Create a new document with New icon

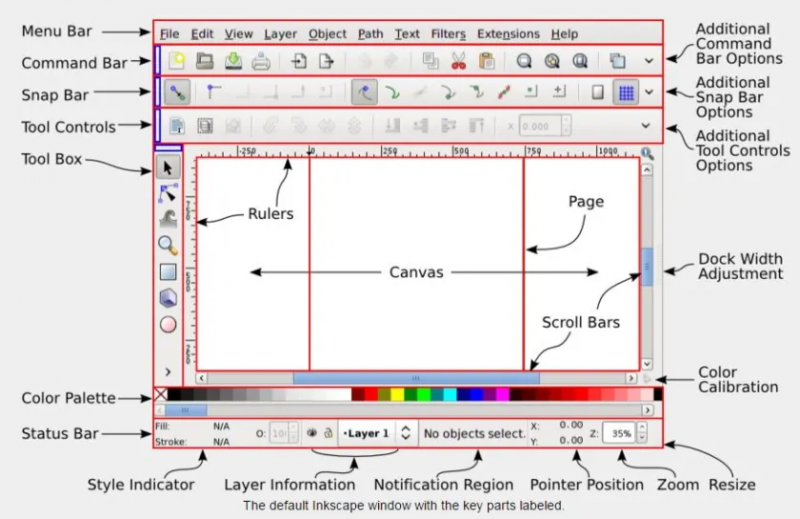coord(178,61)
